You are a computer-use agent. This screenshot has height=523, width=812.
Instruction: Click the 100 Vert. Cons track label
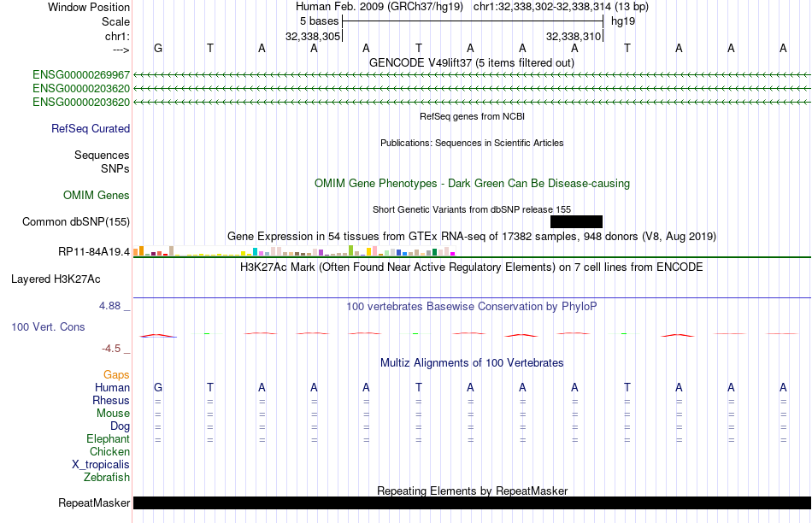(x=48, y=326)
